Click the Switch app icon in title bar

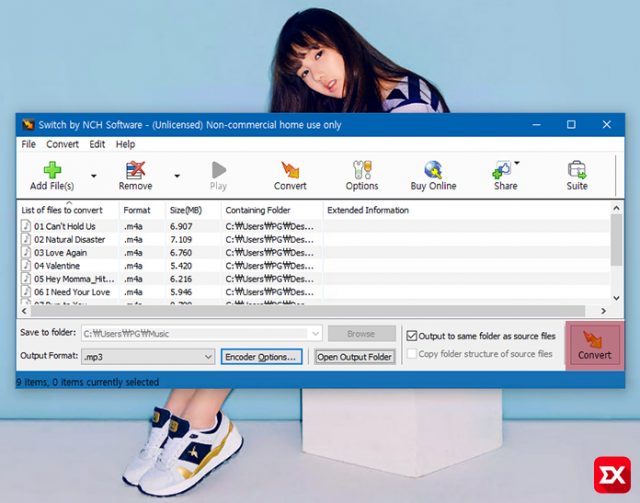click(x=28, y=125)
